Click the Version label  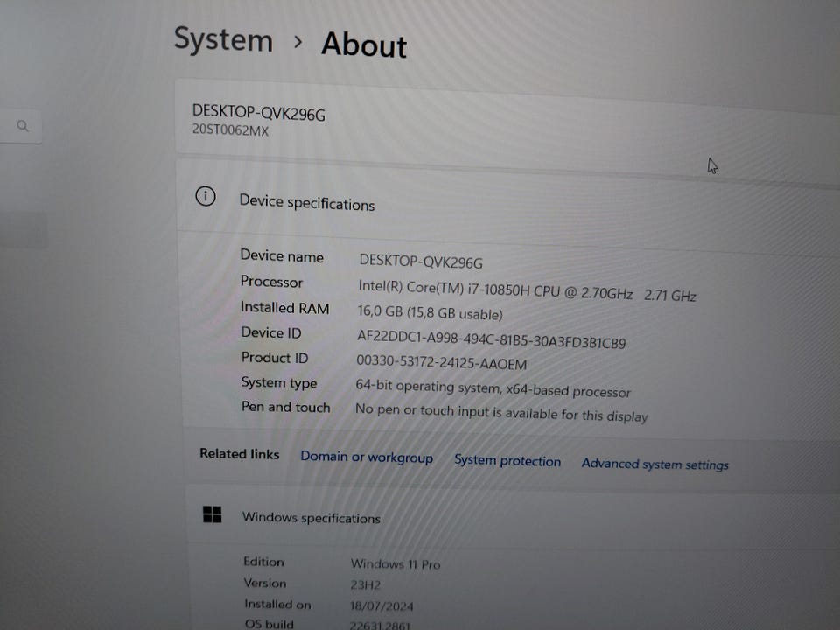(x=265, y=583)
